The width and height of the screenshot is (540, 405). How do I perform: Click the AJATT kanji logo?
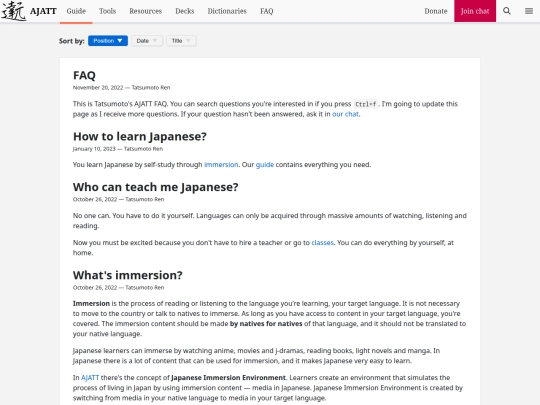13,11
